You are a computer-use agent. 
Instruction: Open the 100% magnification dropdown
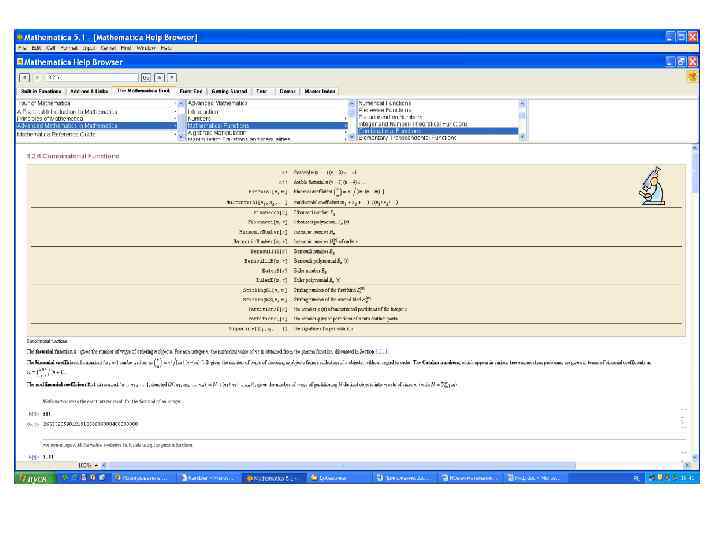(x=88, y=465)
